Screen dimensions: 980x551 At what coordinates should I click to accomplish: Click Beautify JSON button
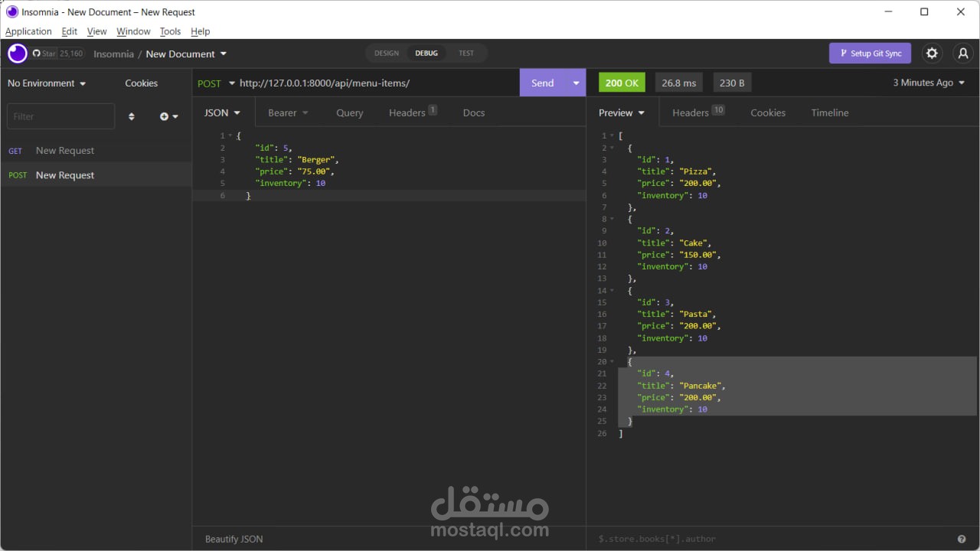point(234,539)
